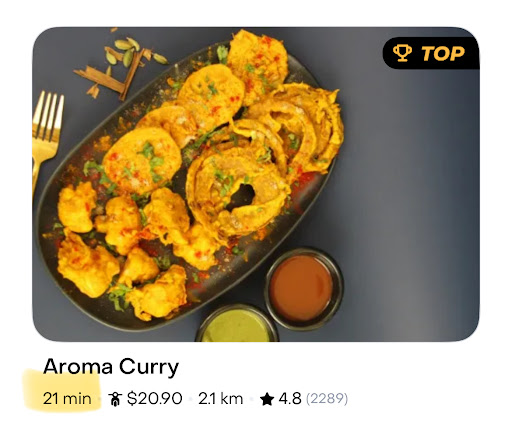Click the cinnamon sticks in the photo
The width and height of the screenshot is (512, 439).
pyautogui.click(x=110, y=77)
